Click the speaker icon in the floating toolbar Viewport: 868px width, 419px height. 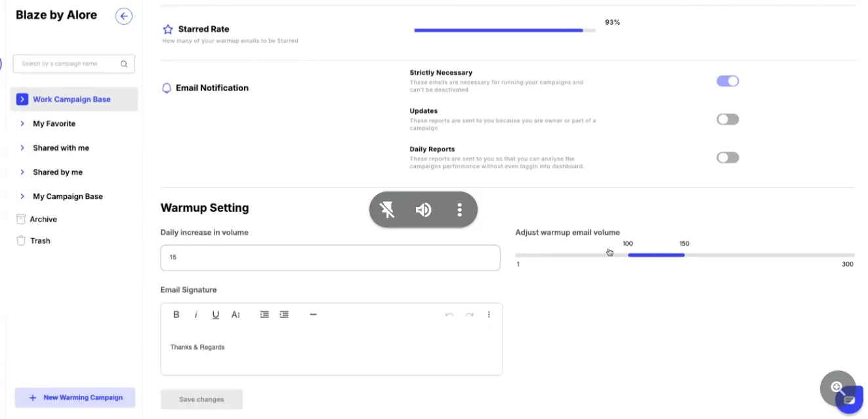[x=423, y=209]
